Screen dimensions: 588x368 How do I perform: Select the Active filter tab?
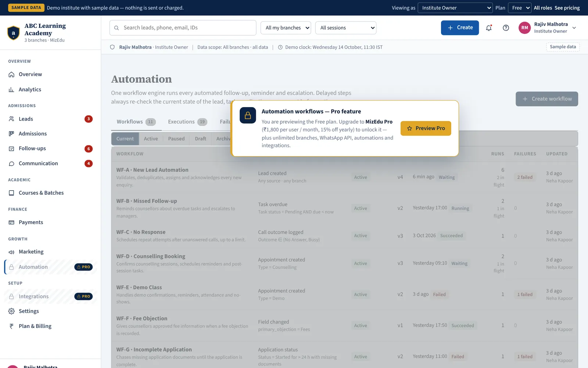pyautogui.click(x=151, y=139)
